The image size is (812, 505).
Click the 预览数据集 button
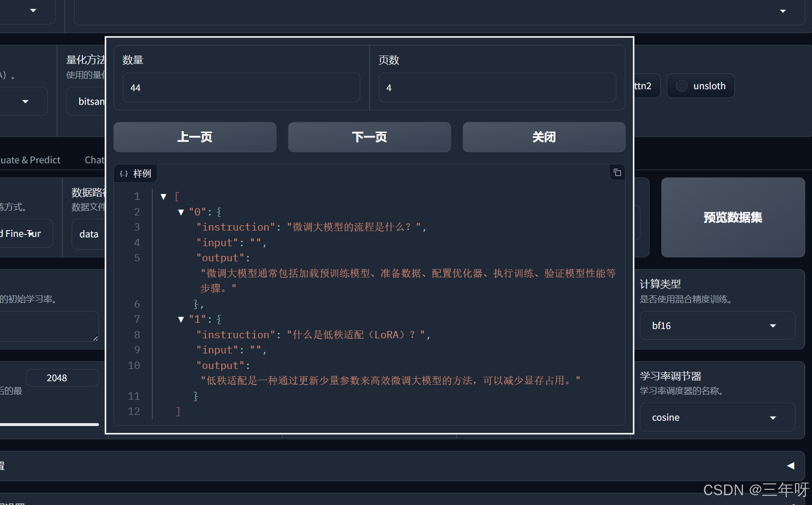point(733,217)
